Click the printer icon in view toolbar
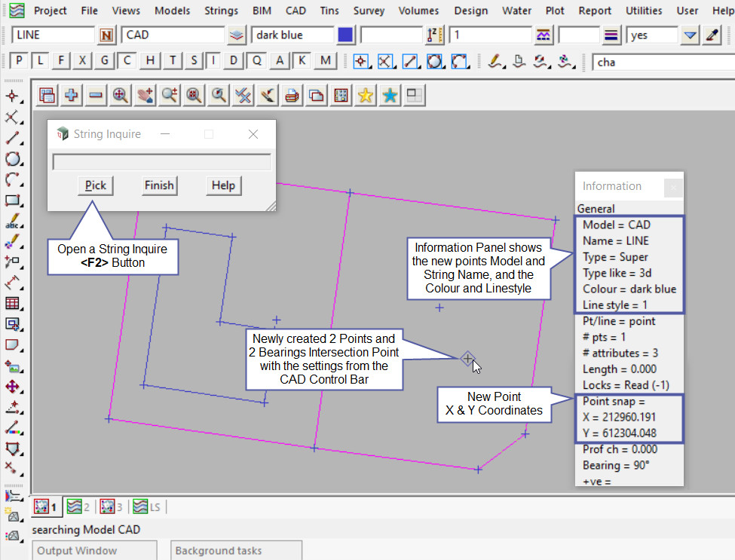The width and height of the screenshot is (735, 560). pyautogui.click(x=292, y=95)
